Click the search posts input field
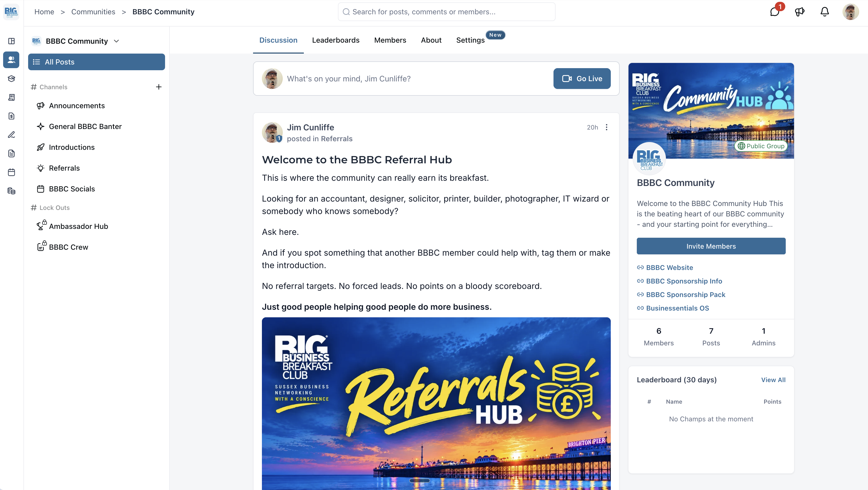The width and height of the screenshot is (868, 490). pos(446,12)
